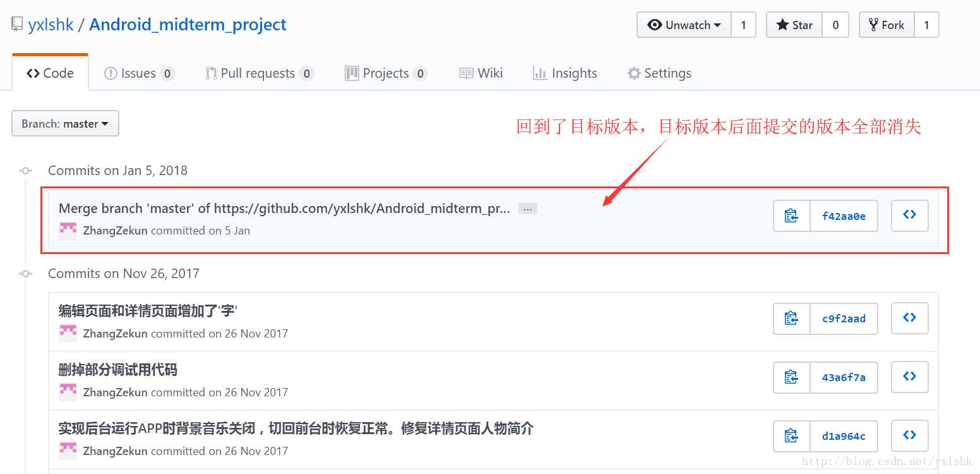Screen dimensions: 980x474
Task: Expand the Merge branch commit message ellipsis
Action: click(528, 209)
